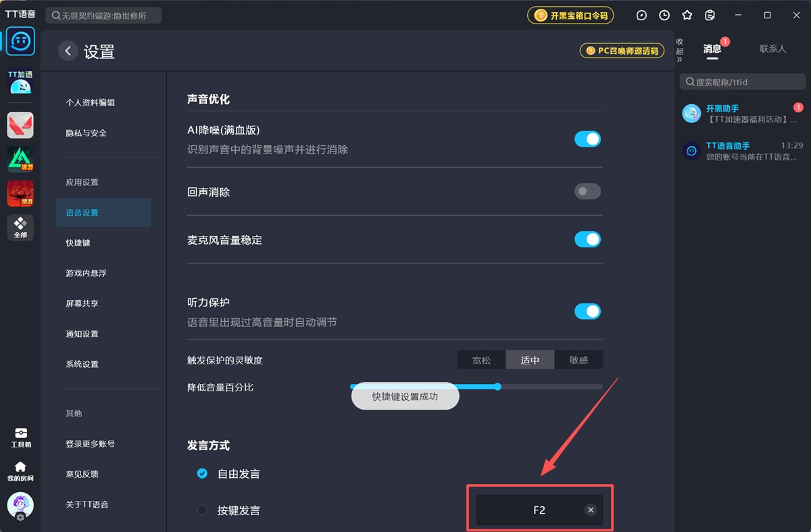Switch to the 联系人 tab

tap(772, 48)
